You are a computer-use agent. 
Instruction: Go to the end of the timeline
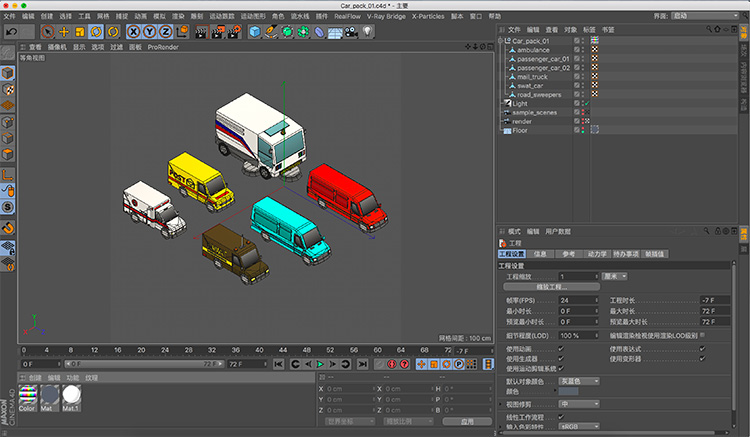coord(363,364)
